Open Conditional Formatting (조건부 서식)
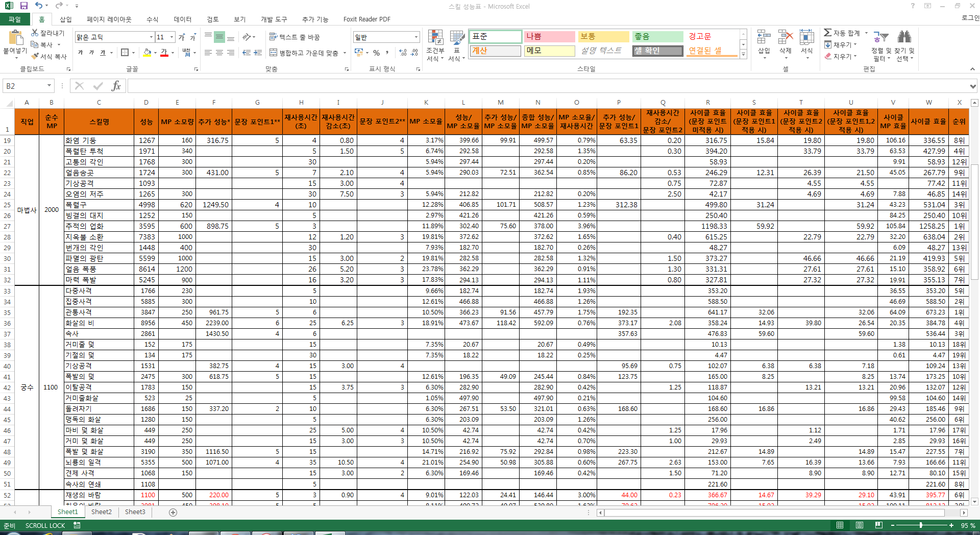Screen dimensions: 980x535 [x=435, y=45]
